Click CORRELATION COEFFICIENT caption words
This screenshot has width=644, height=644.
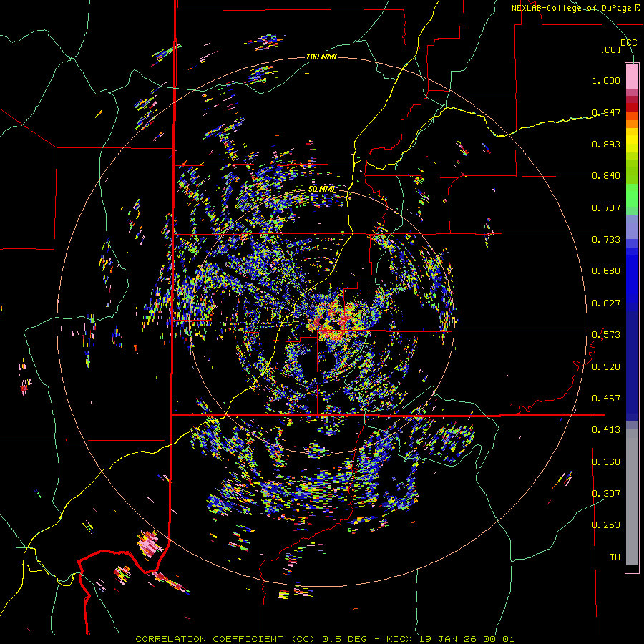[x=209, y=639]
